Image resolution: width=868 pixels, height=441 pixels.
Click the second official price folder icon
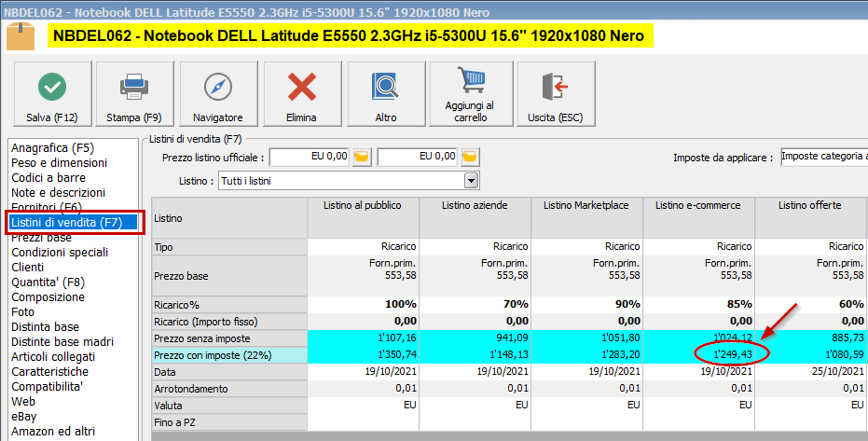(x=470, y=158)
